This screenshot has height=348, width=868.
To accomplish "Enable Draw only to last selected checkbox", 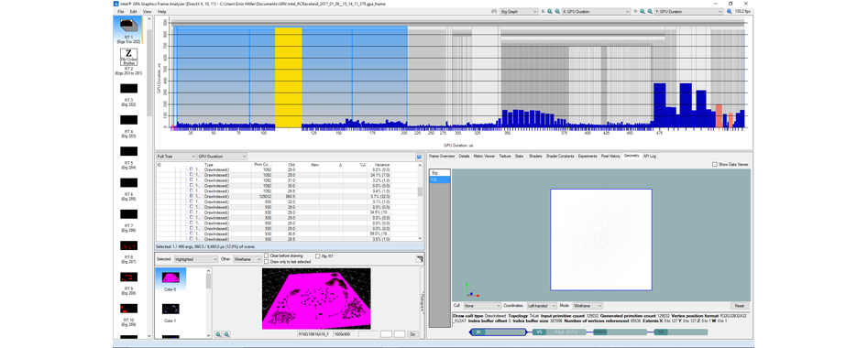I will (x=267, y=261).
